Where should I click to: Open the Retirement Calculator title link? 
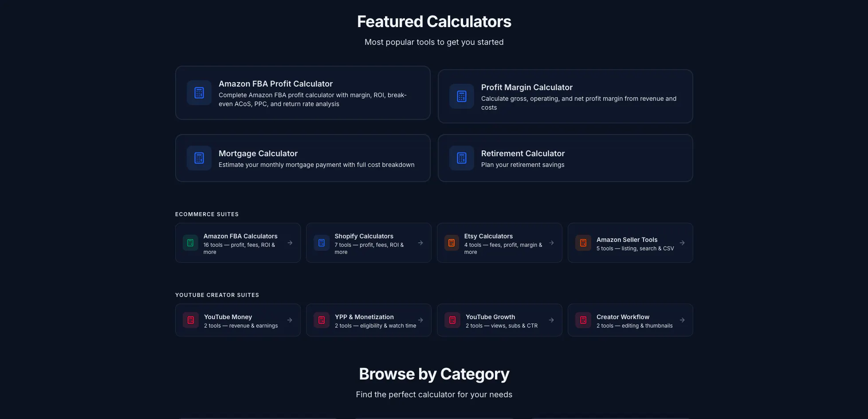click(x=523, y=154)
